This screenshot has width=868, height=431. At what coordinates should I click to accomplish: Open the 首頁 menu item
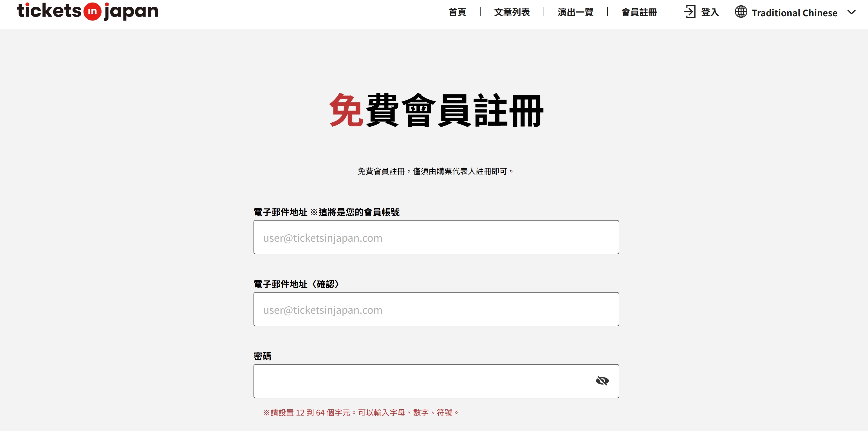click(457, 12)
